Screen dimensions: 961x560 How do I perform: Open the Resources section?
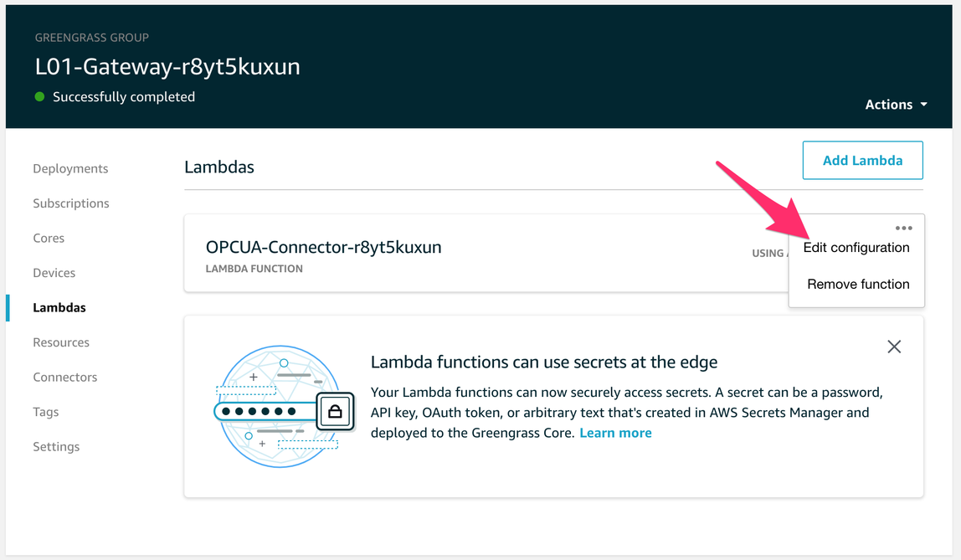pos(61,342)
